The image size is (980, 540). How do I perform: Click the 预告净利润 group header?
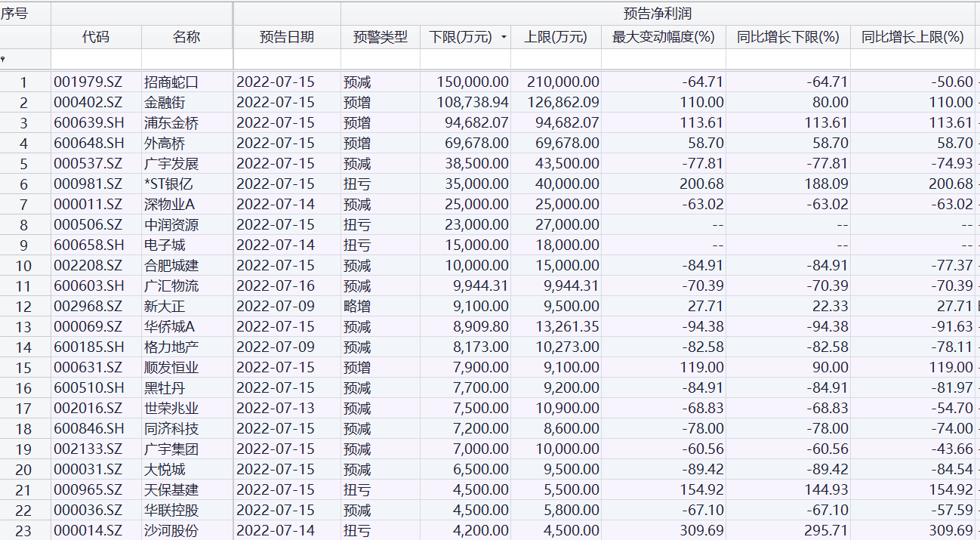pyautogui.click(x=658, y=14)
